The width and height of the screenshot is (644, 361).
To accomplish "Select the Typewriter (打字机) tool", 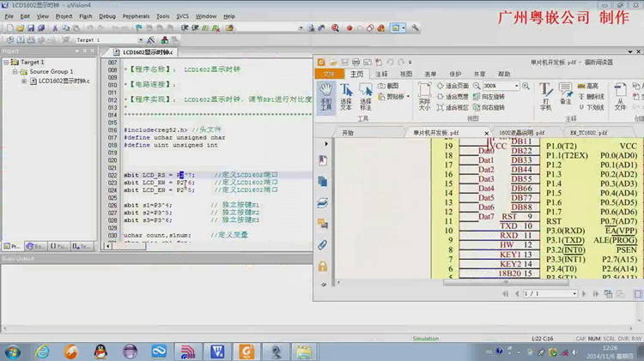I will (x=545, y=97).
